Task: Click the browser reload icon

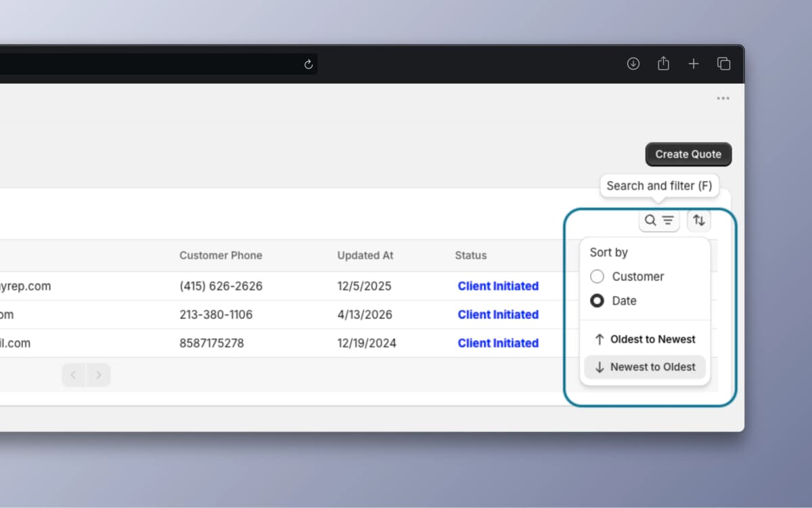Action: point(309,64)
